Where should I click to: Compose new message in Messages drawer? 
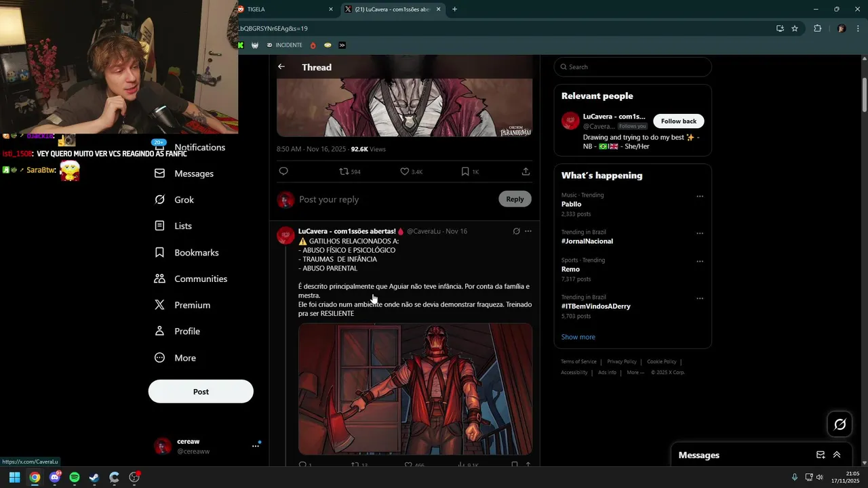[821, 455]
